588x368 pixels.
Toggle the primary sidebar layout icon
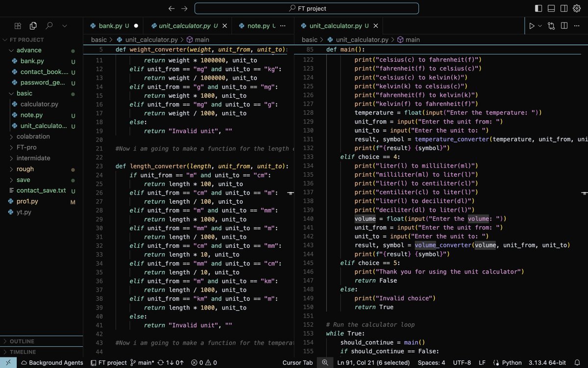point(539,8)
